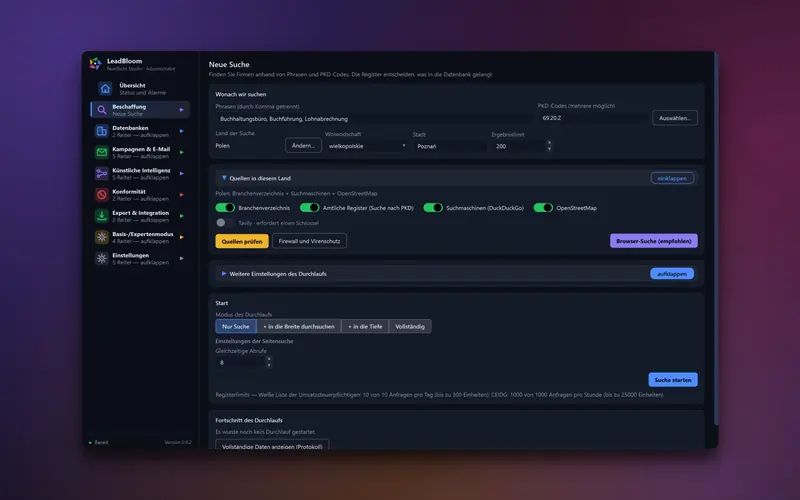Open the Konformität menu entry
The image size is (800, 500).
(140, 195)
